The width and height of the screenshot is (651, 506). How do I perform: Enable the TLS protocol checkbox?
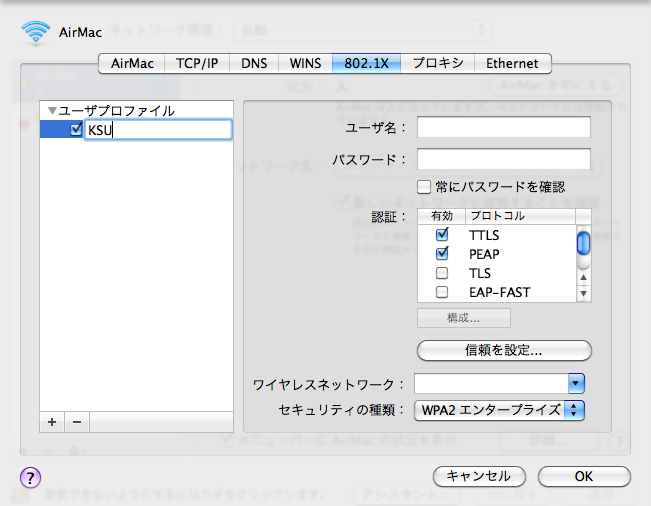[x=442, y=273]
